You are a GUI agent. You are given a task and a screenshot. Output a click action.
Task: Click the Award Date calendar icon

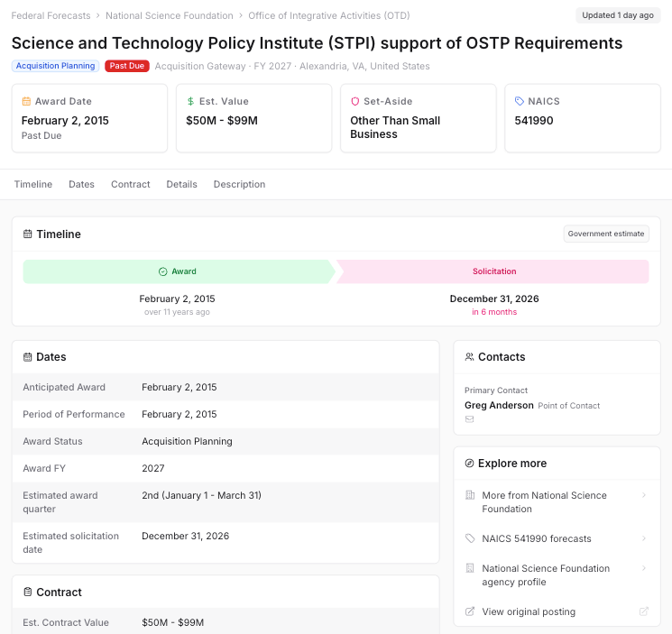pos(26,101)
